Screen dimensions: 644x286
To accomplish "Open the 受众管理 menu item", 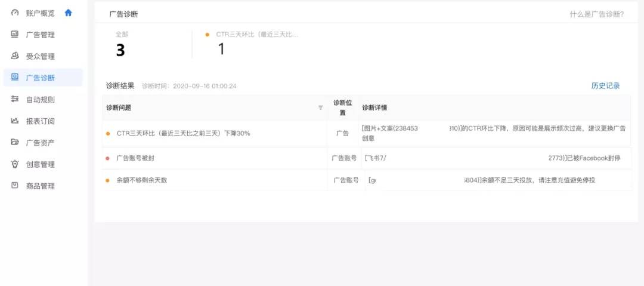I will coord(40,57).
